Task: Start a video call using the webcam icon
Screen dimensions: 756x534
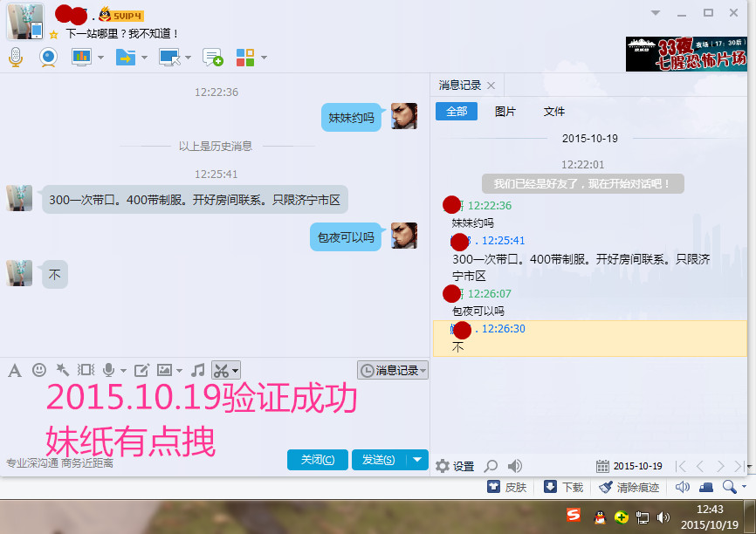Action: pyautogui.click(x=48, y=58)
